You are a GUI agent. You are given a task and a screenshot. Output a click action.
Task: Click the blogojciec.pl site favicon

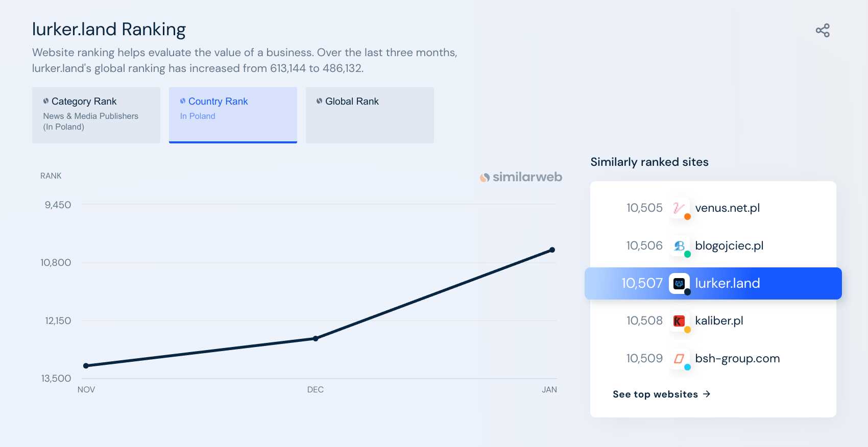point(679,246)
